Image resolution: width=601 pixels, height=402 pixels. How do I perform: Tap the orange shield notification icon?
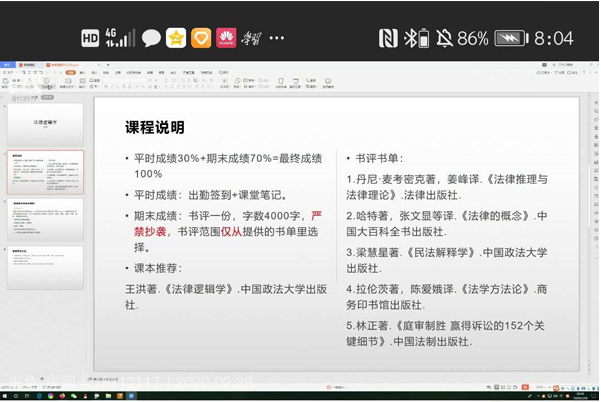click(x=201, y=38)
